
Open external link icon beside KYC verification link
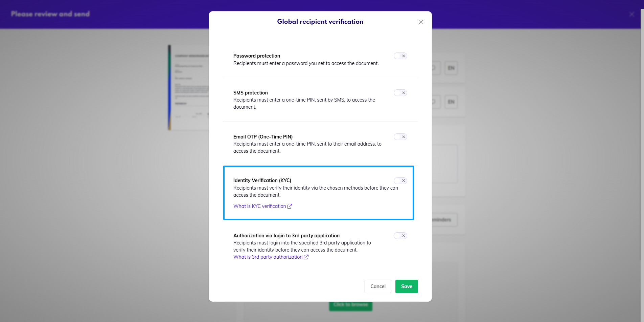point(290,206)
